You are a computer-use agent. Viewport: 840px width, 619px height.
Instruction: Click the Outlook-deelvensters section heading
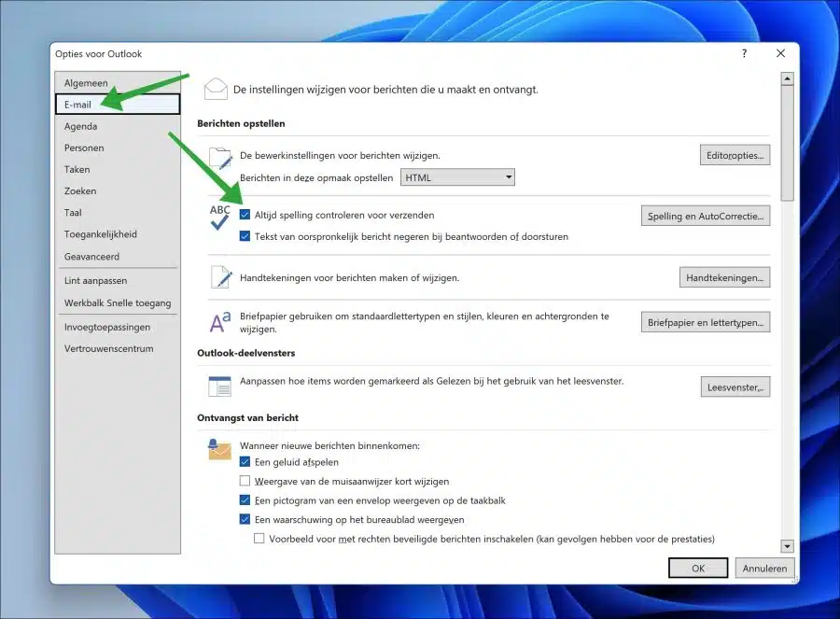tap(245, 353)
